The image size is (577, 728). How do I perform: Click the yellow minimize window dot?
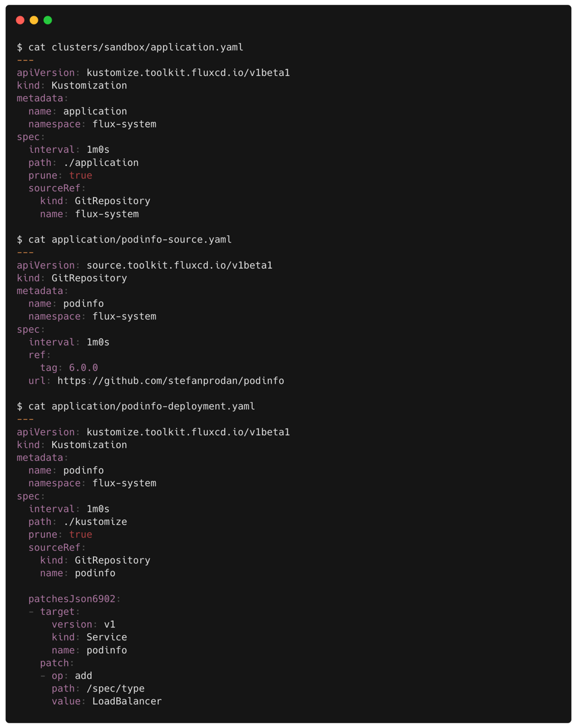click(34, 20)
